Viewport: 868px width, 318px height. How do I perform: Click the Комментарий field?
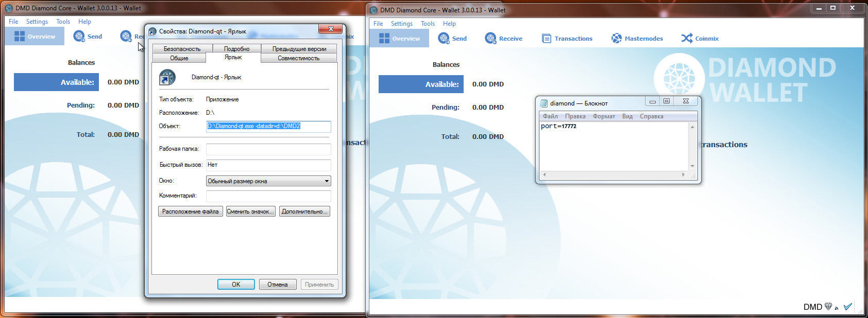(268, 196)
